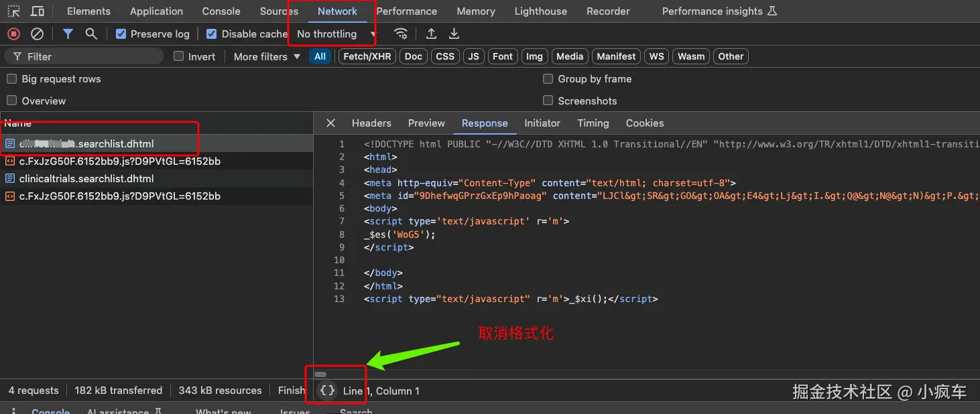980x414 pixels.
Task: Expand the More filters dropdown
Action: [267, 56]
